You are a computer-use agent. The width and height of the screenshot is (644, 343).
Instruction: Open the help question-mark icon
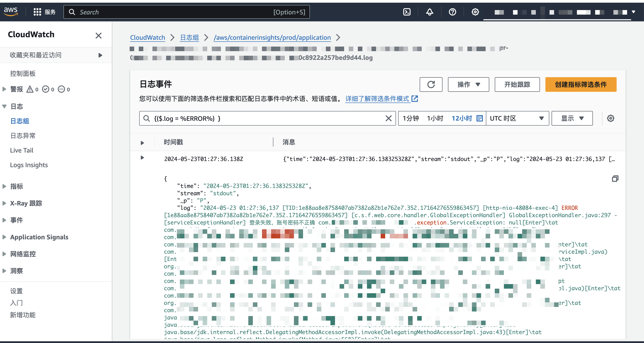[452, 12]
